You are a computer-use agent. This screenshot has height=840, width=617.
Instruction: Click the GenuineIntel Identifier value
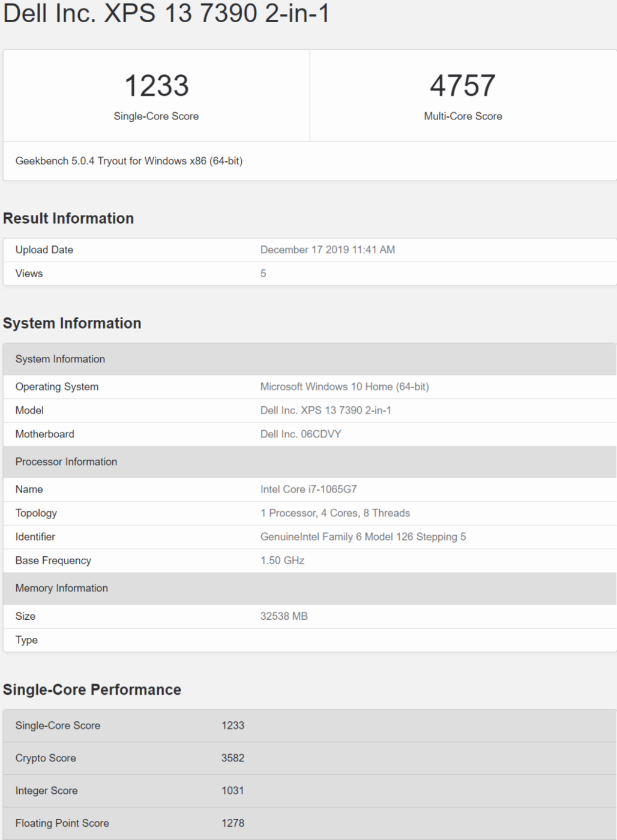(364, 536)
